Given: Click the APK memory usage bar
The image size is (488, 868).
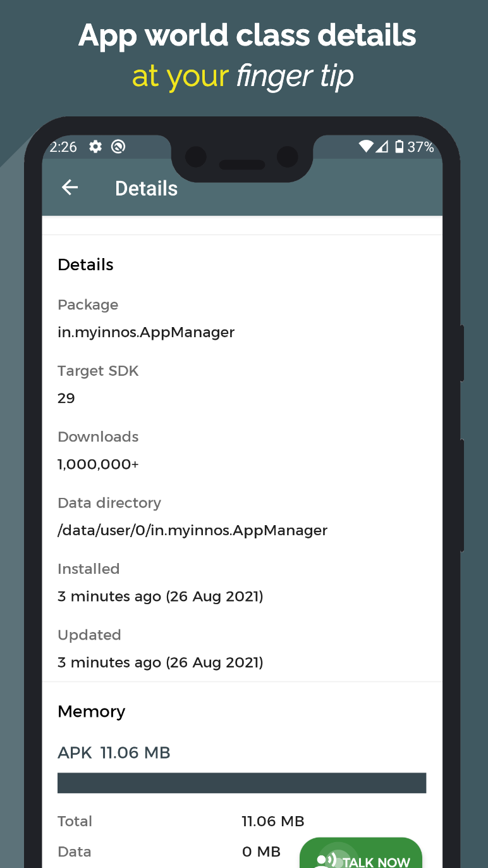Looking at the screenshot, I should pyautogui.click(x=242, y=783).
